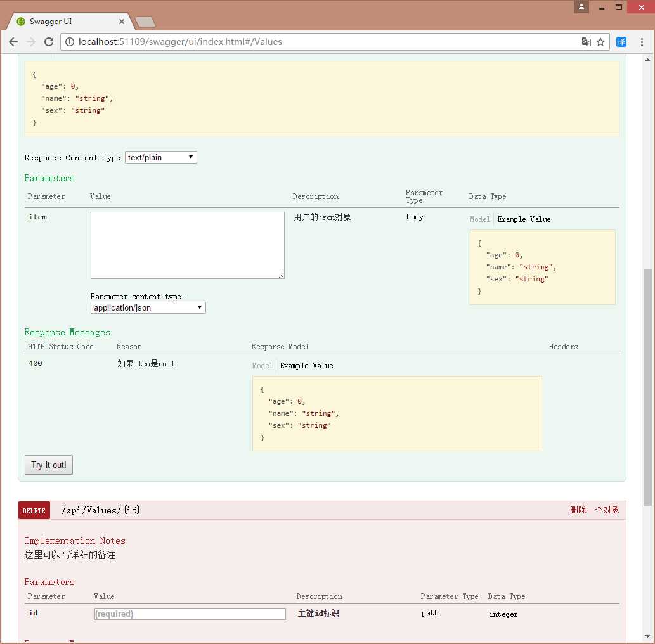655x644 pixels.
Task: Click the vertical scrollbar thumb
Action: (647, 387)
